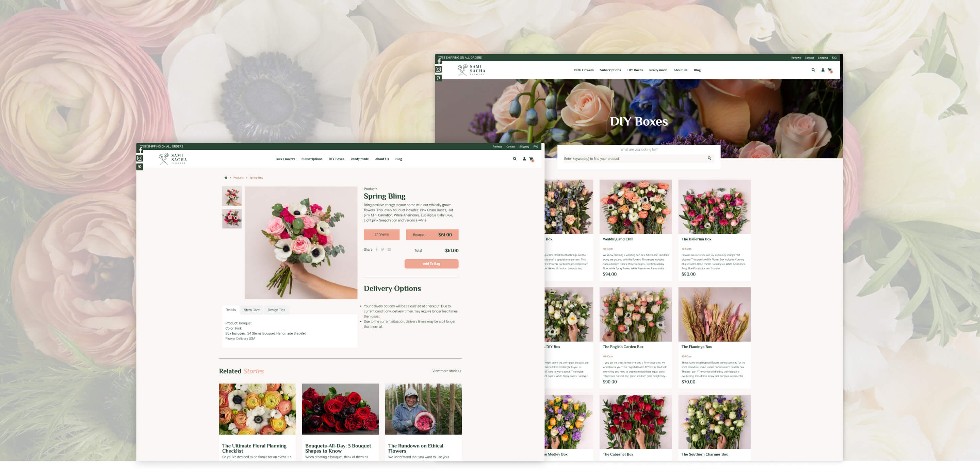Screen dimensions: 980x472
Task: Click Reviews link in DIY Boxes page top bar
Action: 796,58
